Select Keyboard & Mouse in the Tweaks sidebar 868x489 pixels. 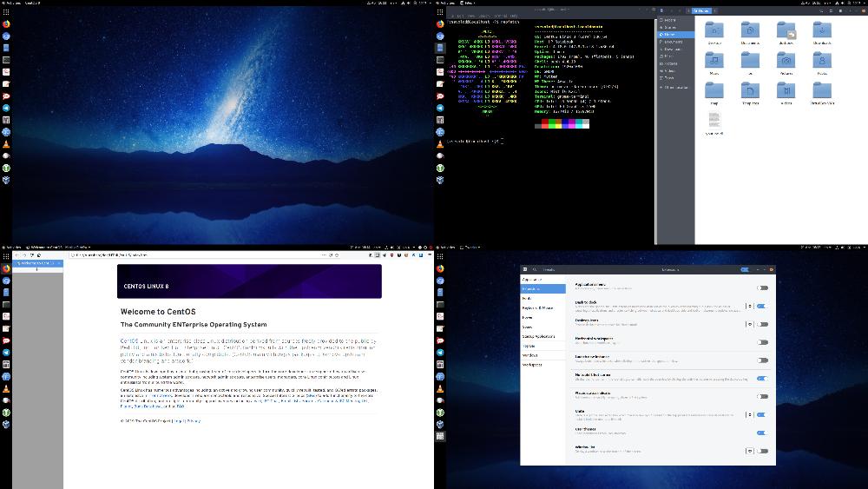pyautogui.click(x=543, y=308)
